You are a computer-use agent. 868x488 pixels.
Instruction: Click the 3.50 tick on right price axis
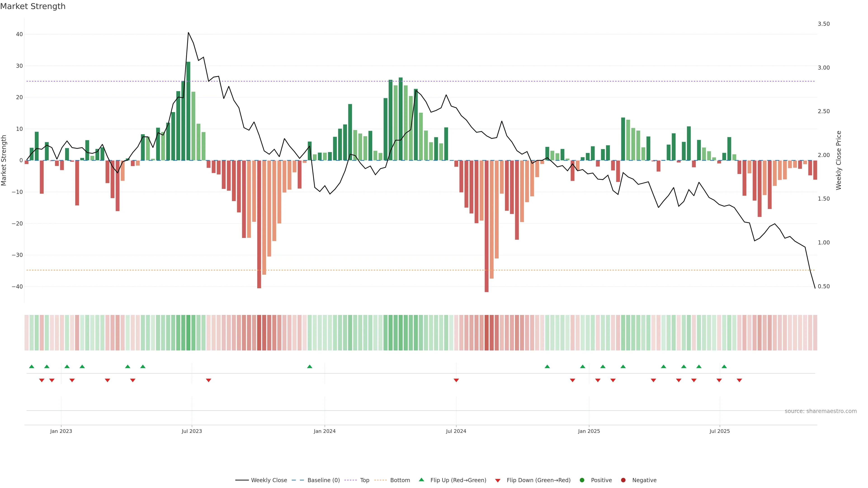pos(823,24)
